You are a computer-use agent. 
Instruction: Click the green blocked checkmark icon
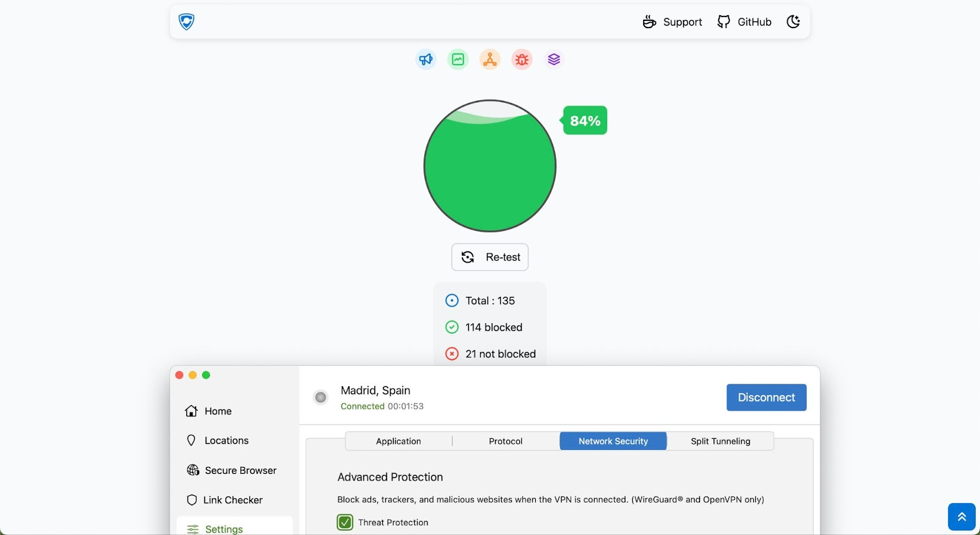tap(452, 327)
